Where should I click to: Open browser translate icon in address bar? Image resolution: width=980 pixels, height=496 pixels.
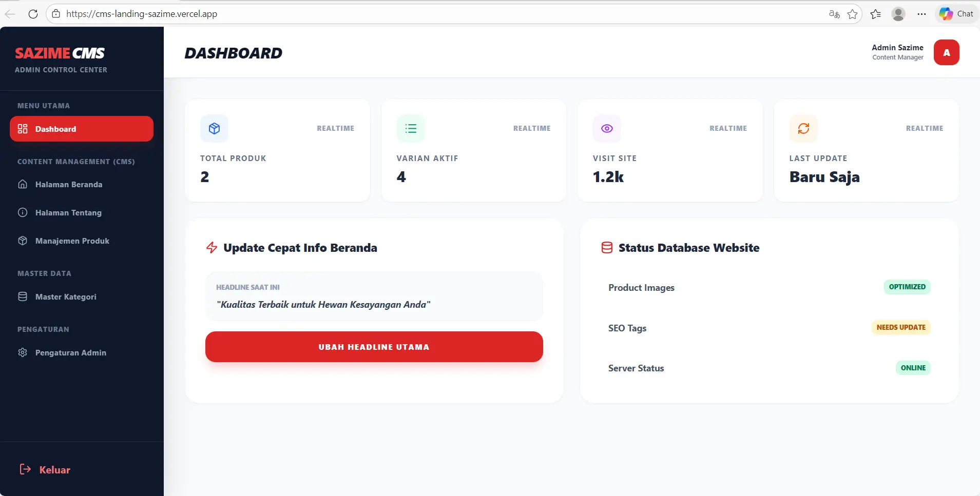click(834, 14)
